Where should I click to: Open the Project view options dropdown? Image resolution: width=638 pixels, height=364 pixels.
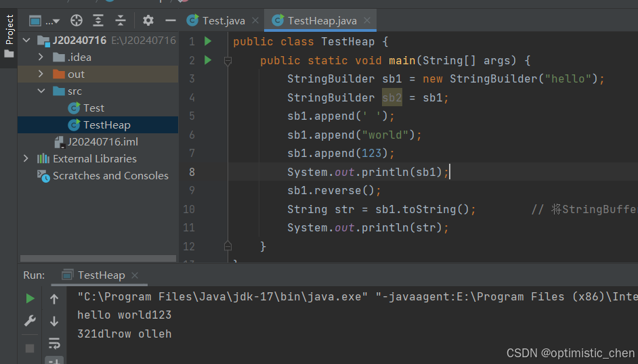tap(44, 20)
